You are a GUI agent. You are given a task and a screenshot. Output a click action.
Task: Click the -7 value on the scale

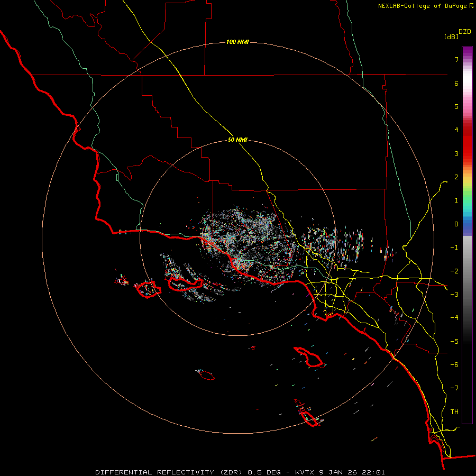click(454, 388)
